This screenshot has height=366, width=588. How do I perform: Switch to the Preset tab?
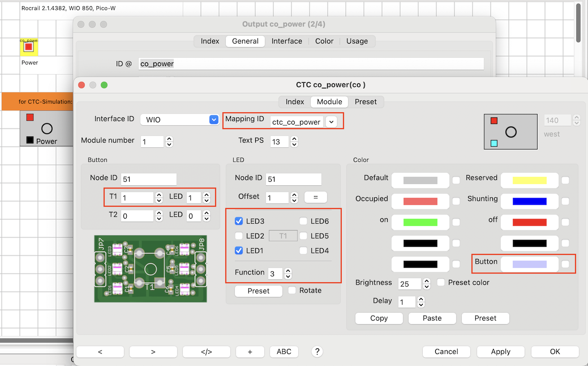366,102
